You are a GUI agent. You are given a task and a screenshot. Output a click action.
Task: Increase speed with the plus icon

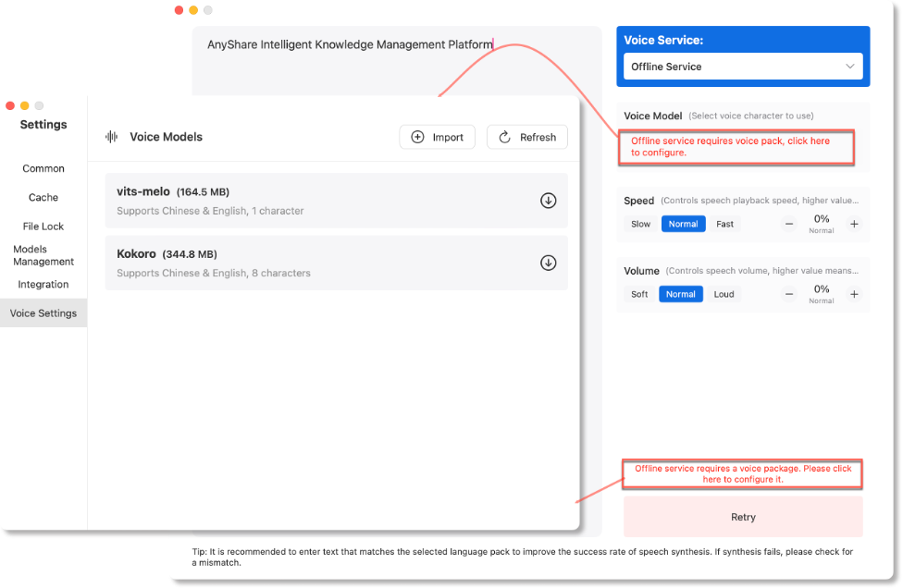coord(854,224)
